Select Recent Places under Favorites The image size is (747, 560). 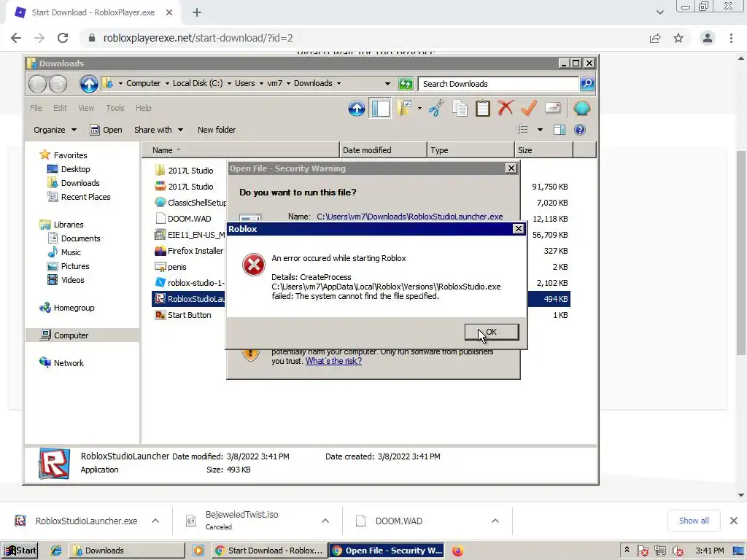click(79, 197)
